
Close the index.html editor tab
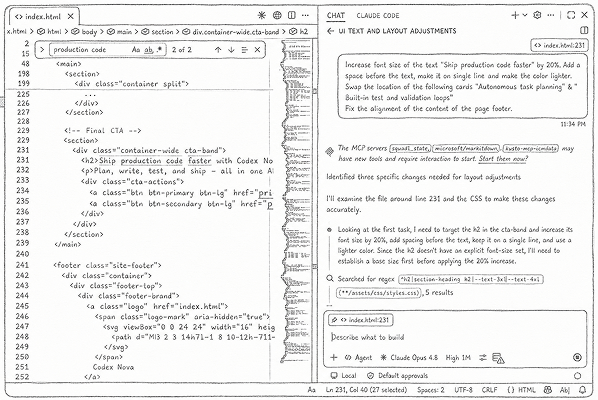(x=71, y=16)
